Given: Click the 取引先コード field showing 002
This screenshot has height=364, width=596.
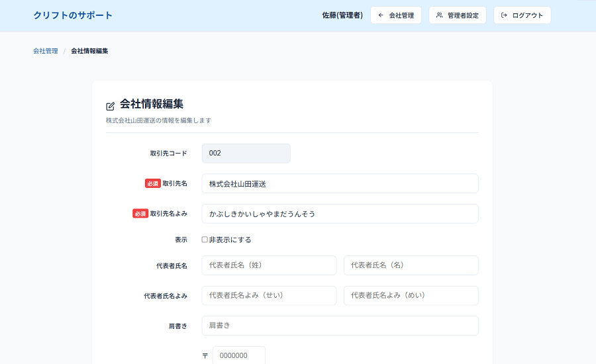Looking at the screenshot, I should (x=246, y=153).
